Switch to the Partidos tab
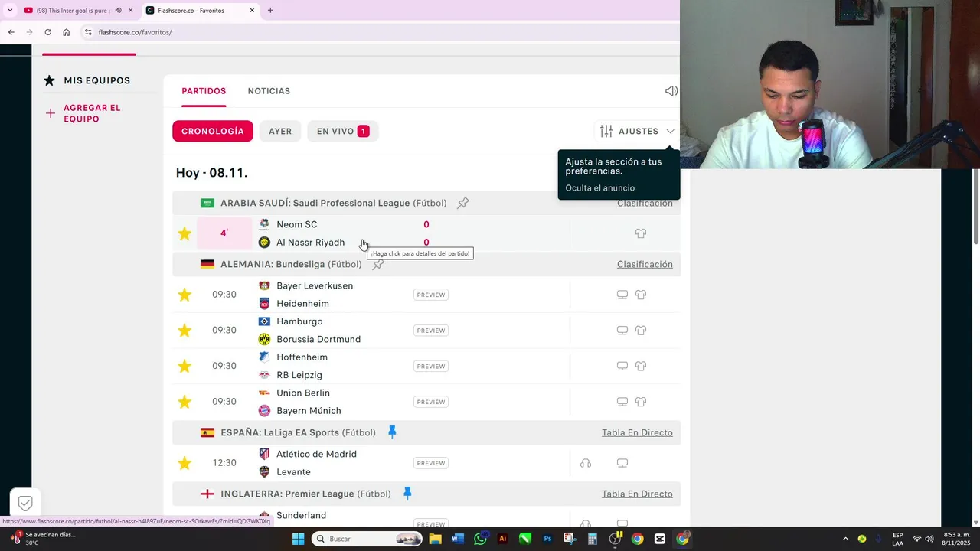 click(x=204, y=91)
